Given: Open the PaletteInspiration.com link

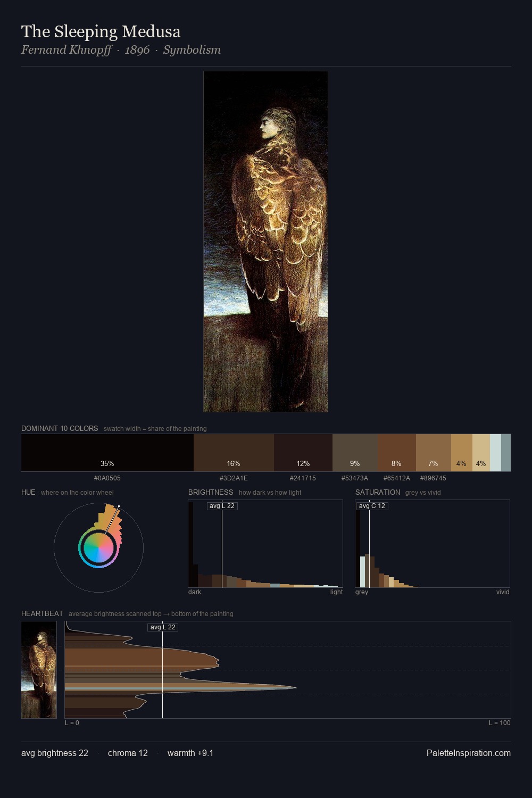Looking at the screenshot, I should pos(469,753).
